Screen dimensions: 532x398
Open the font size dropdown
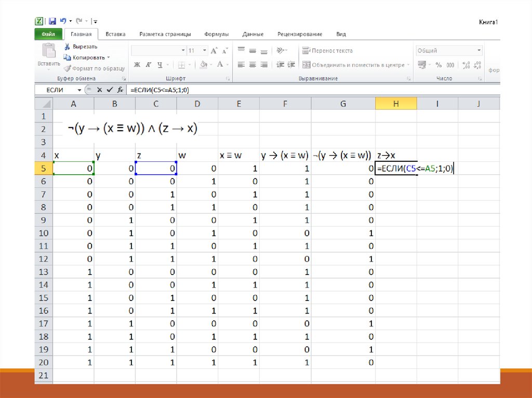pos(205,51)
